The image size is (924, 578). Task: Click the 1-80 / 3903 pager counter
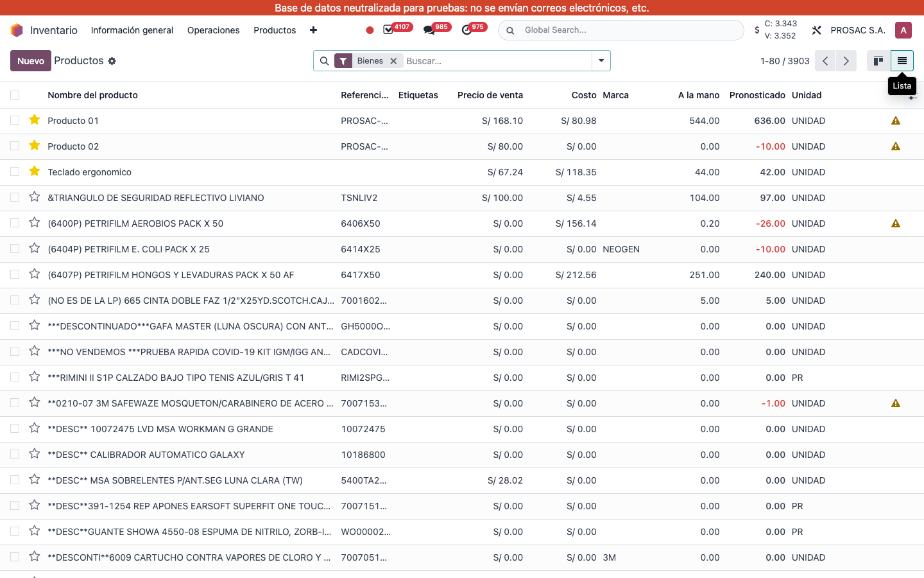(x=785, y=61)
